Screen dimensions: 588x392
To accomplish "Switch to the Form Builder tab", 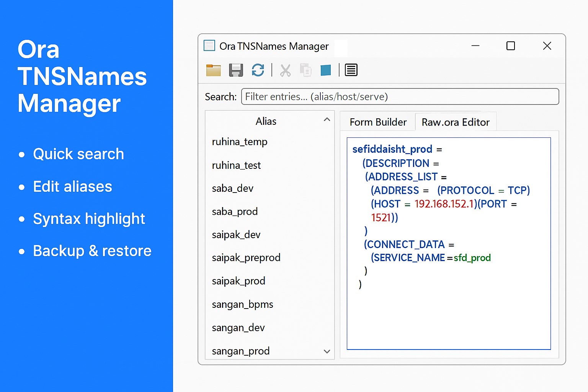I will (x=378, y=122).
